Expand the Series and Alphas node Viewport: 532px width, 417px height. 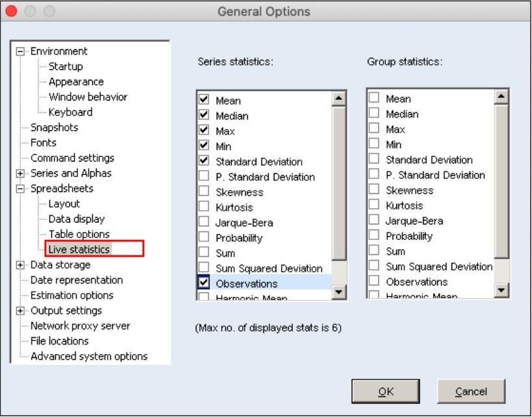(x=22, y=174)
